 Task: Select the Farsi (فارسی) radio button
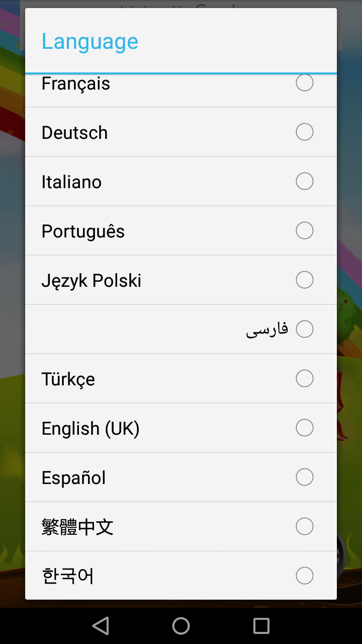[x=305, y=329]
